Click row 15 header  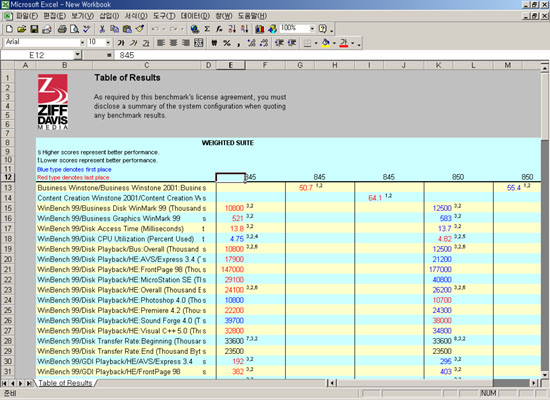coord(8,208)
